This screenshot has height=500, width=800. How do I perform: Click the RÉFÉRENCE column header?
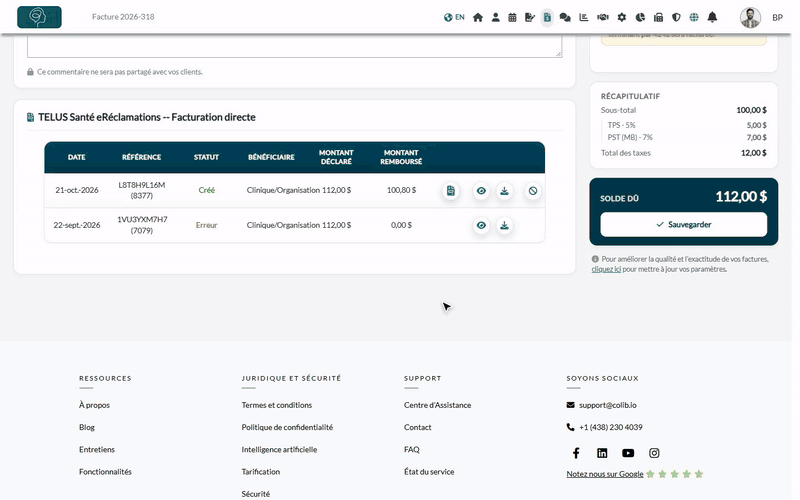[x=141, y=157]
